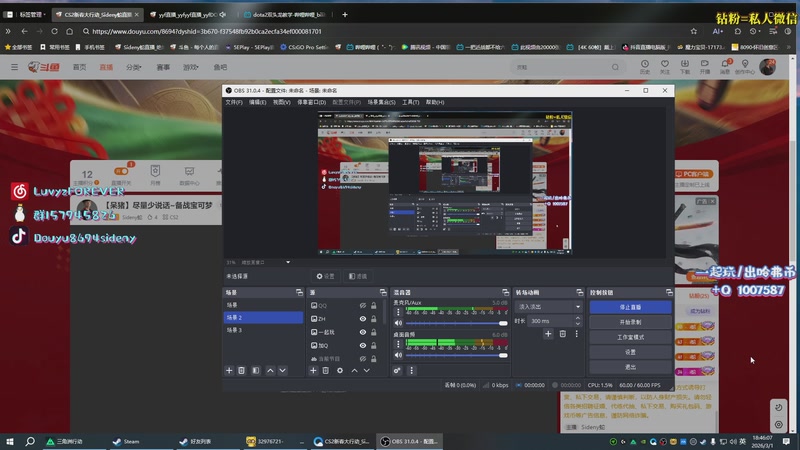
Task: Click the 退出 exit button in OBS
Action: [630, 367]
